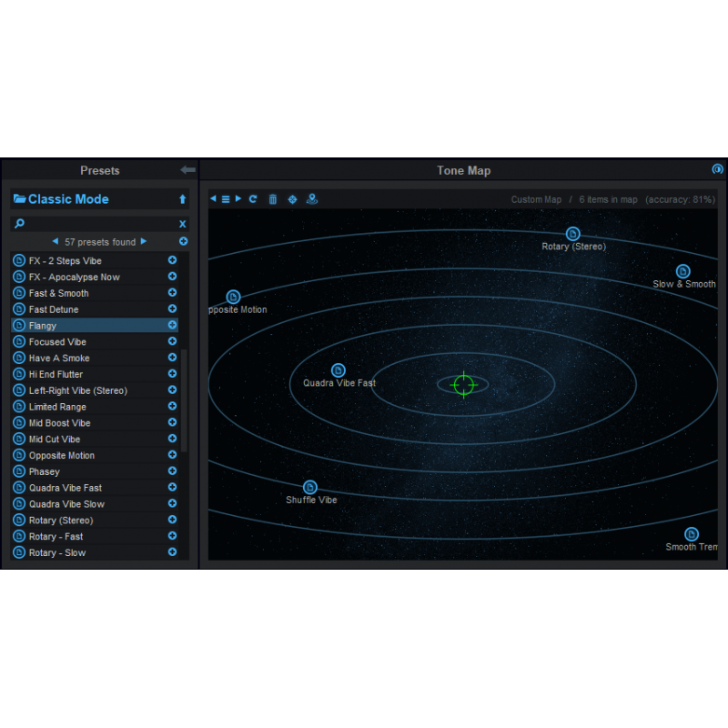Select the Mid Boost Vibe preset

[x=59, y=423]
